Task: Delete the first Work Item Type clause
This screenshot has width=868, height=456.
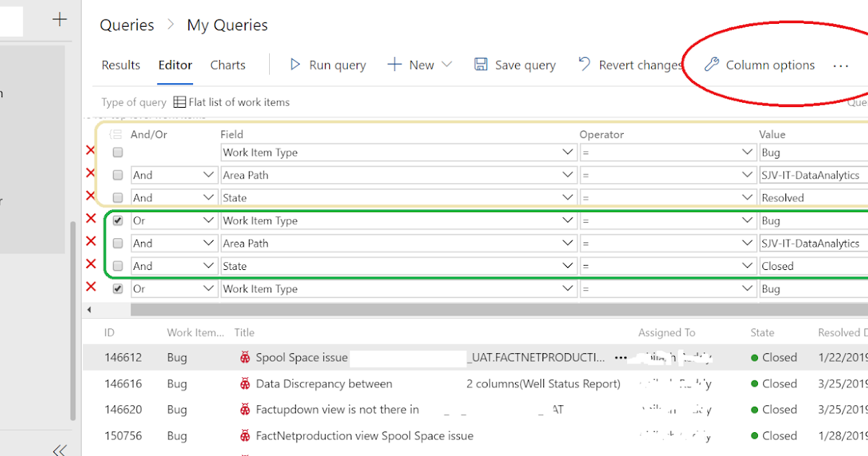Action: click(x=90, y=151)
